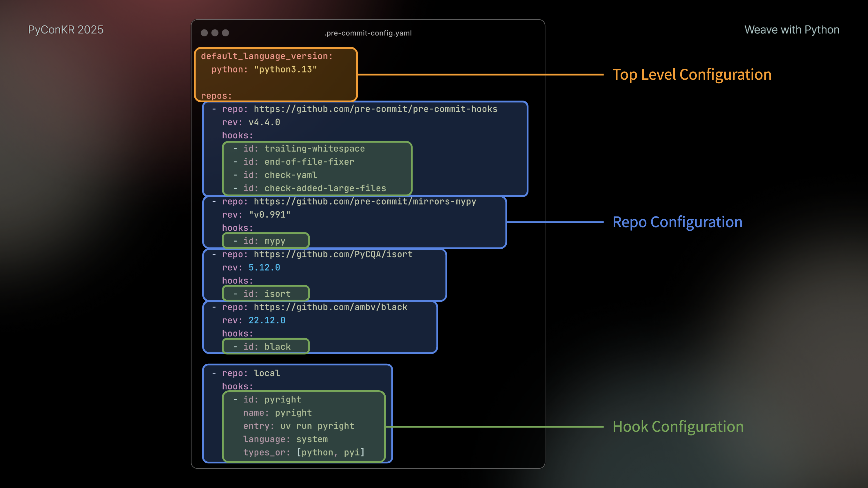Select the Hook Configuration label
The height and width of the screenshot is (488, 868).
[x=678, y=427]
